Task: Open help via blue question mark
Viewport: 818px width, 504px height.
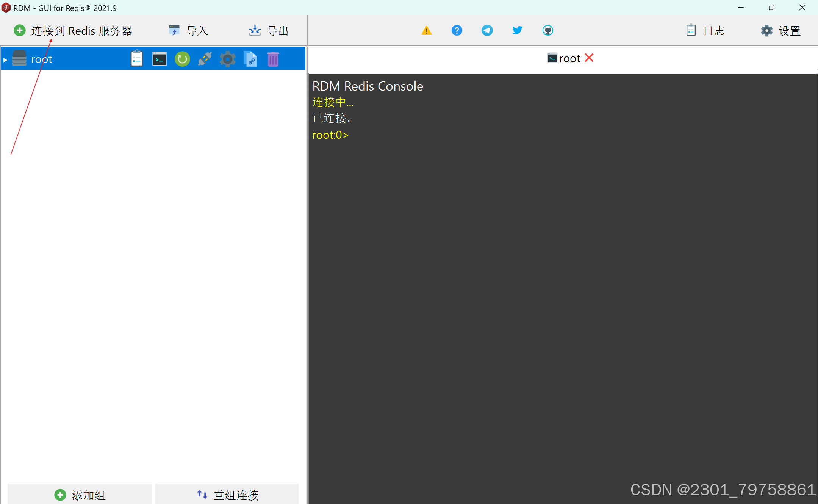Action: tap(457, 30)
